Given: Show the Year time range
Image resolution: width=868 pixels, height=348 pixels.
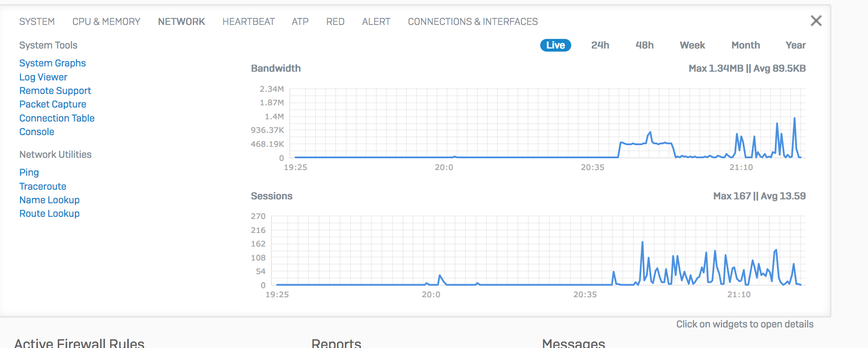Looking at the screenshot, I should [795, 45].
